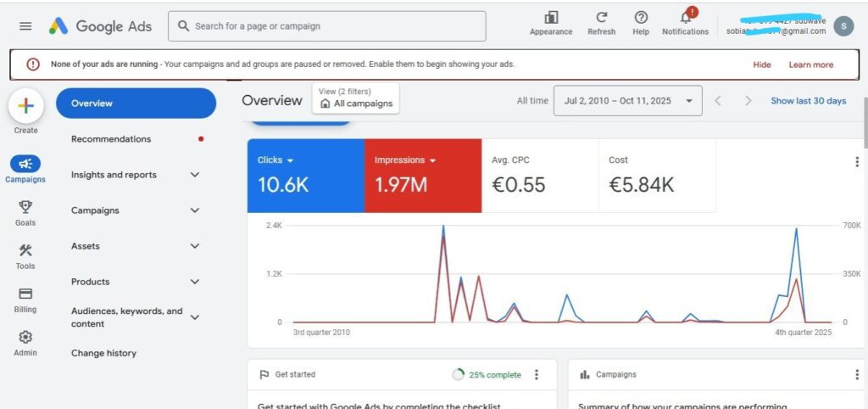Click the €5.84K value
Viewport: 868px width, 409px height.
pos(641,184)
